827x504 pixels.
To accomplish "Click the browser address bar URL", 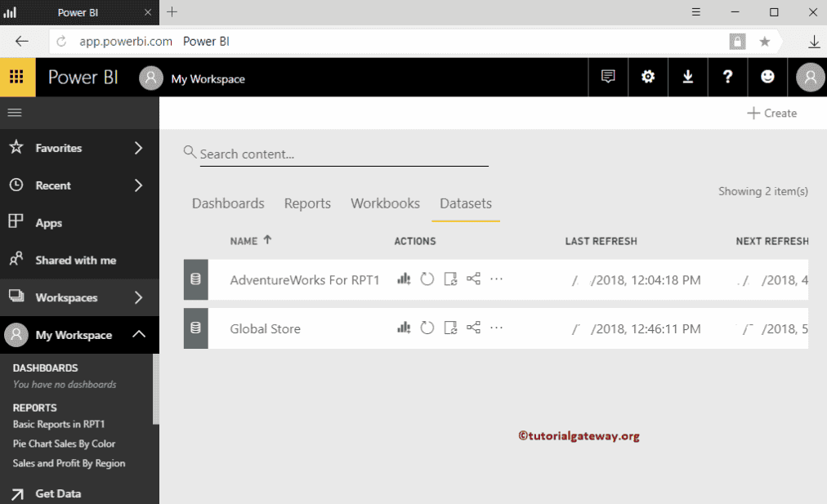I will pyautogui.click(x=126, y=41).
